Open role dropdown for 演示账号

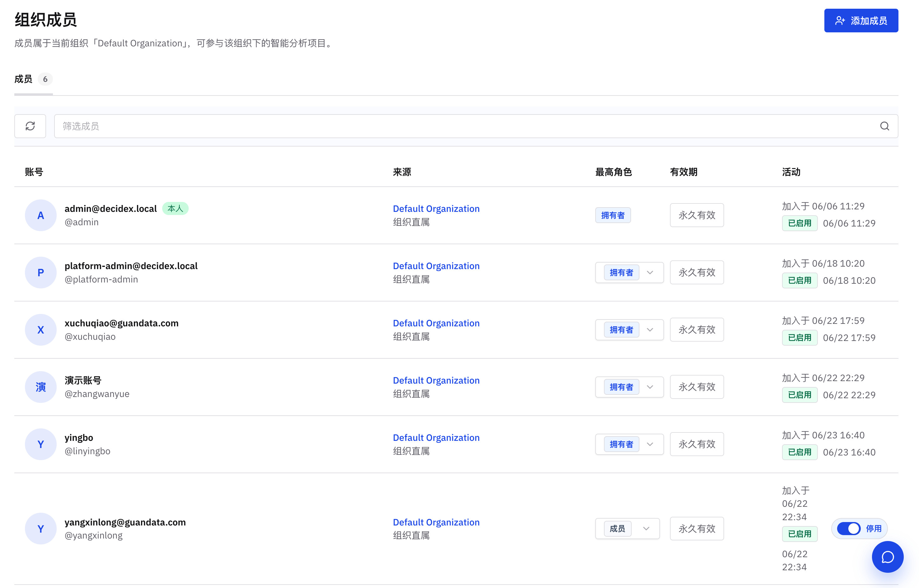[629, 387]
